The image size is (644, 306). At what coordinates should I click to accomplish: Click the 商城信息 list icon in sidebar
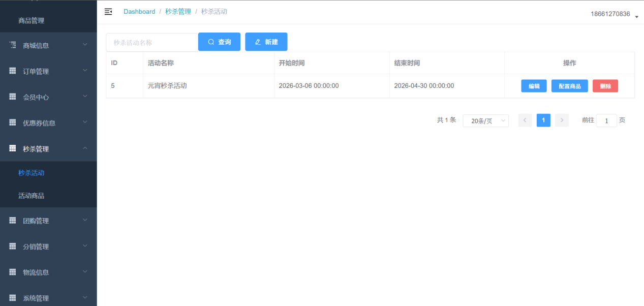tap(13, 45)
